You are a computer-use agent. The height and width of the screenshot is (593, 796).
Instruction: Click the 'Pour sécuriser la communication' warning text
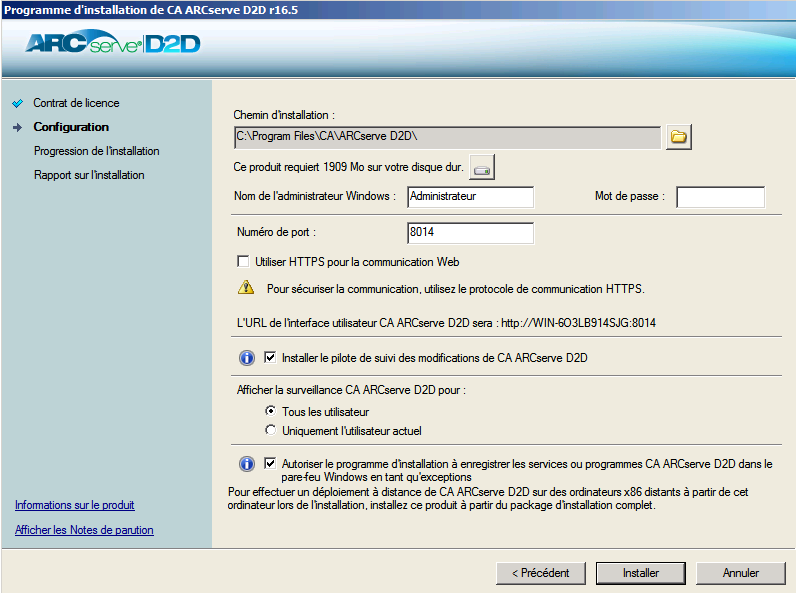point(456,289)
